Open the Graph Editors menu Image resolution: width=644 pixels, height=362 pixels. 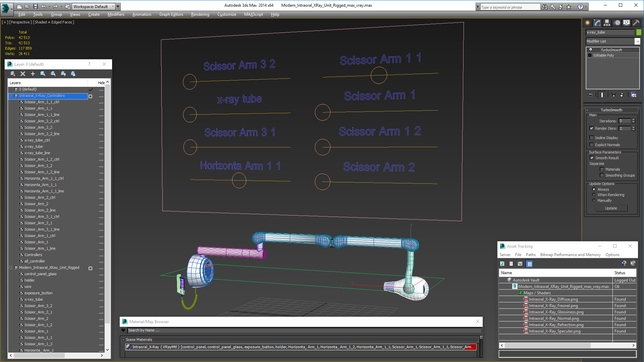(x=171, y=14)
